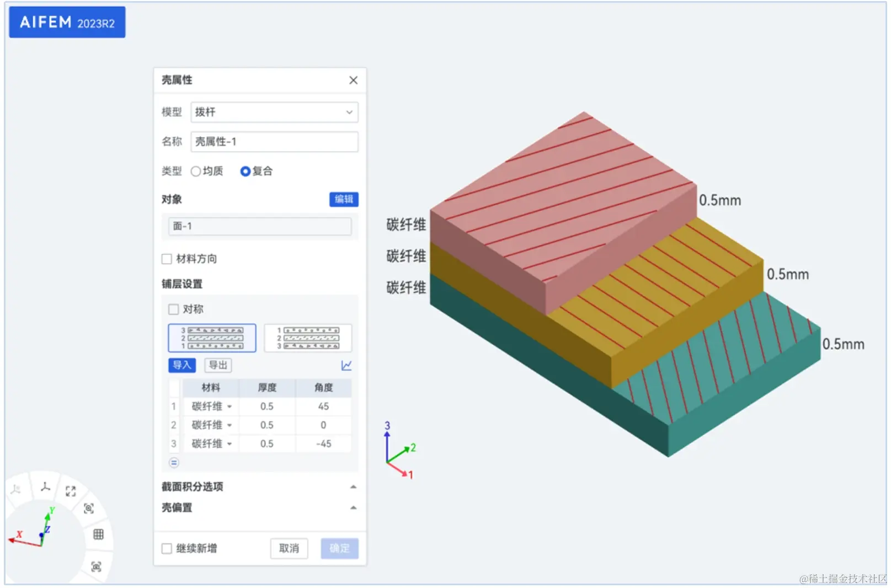
Task: Expand the 壳偏置 section
Action: pyautogui.click(x=353, y=507)
